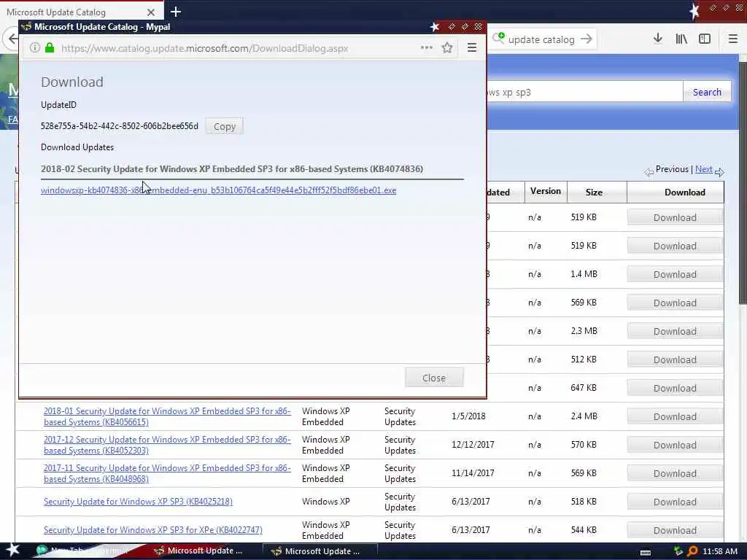
Task: Click the popup address bar URL
Action: pos(205,48)
